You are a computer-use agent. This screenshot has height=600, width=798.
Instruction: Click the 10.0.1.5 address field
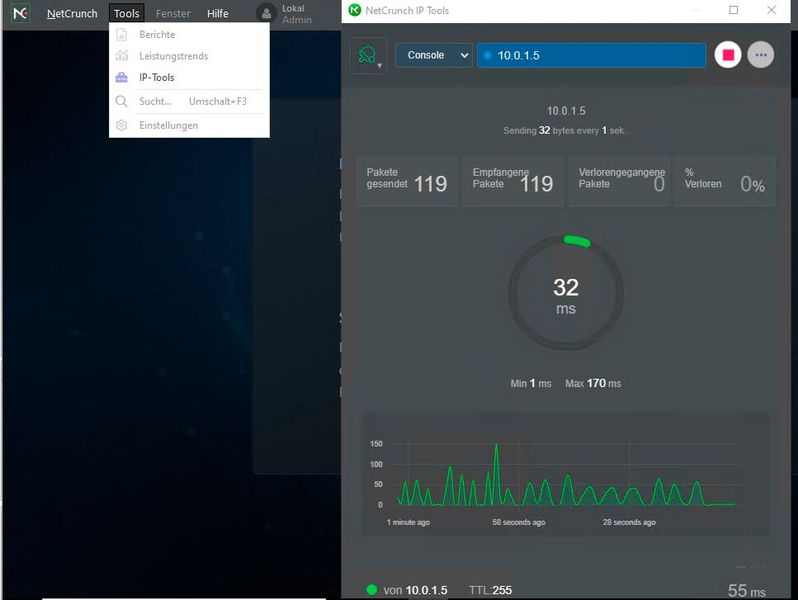pyautogui.click(x=591, y=55)
